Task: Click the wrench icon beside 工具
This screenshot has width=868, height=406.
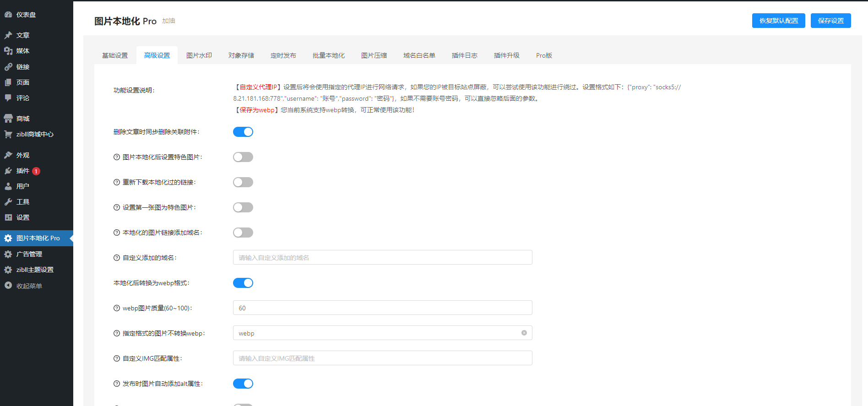Action: coord(8,202)
